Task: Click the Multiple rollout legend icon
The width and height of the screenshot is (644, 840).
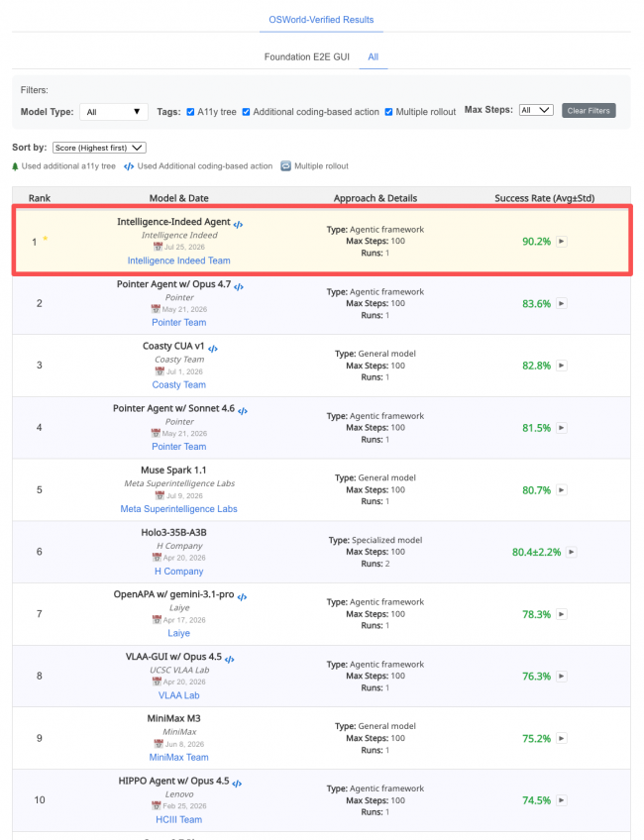Action: [286, 166]
